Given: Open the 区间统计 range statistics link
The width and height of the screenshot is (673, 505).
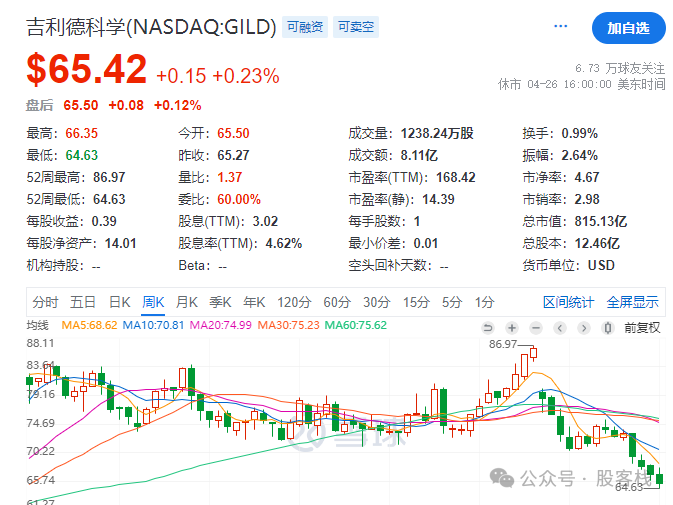Looking at the screenshot, I should point(568,302).
